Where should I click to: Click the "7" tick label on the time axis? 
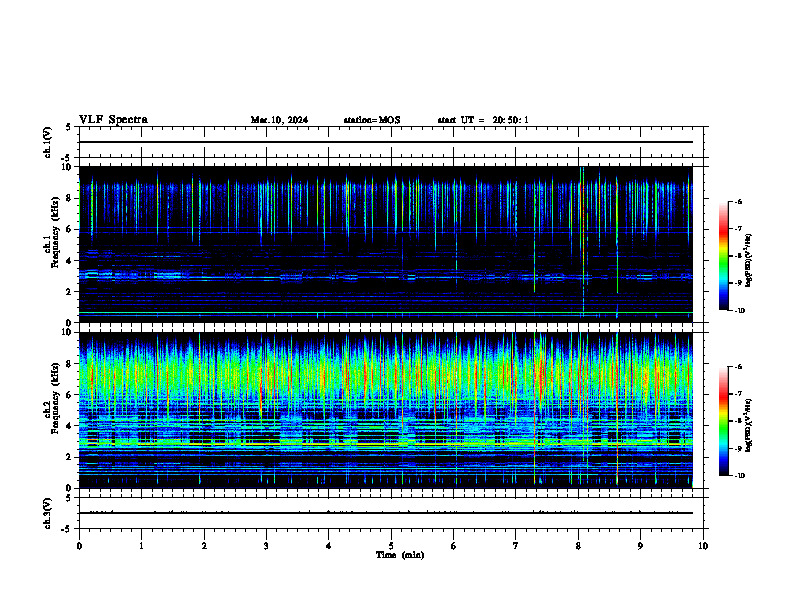[x=516, y=546]
